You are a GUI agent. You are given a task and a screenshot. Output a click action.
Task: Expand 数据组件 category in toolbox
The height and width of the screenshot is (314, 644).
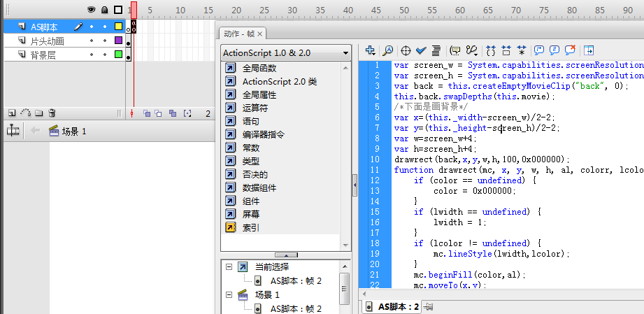(259, 188)
